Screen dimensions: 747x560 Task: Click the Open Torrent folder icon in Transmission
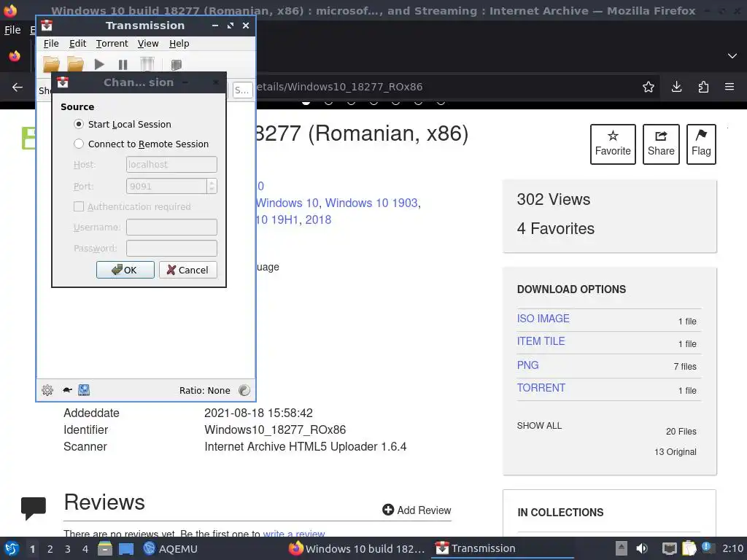click(52, 64)
